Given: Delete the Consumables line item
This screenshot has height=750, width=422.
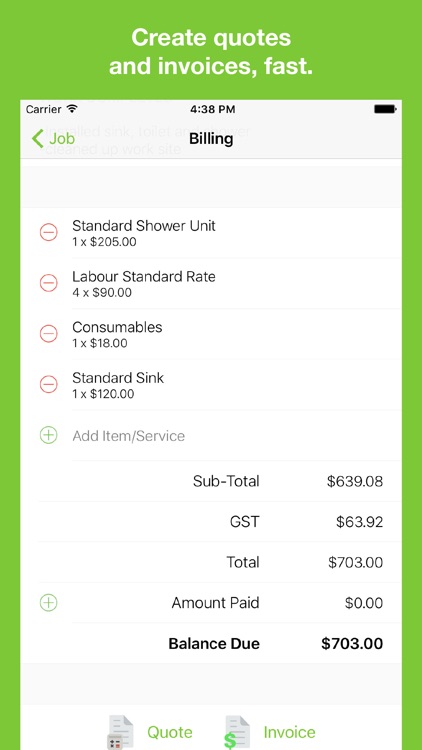Looking at the screenshot, I should pyautogui.click(x=48, y=334).
